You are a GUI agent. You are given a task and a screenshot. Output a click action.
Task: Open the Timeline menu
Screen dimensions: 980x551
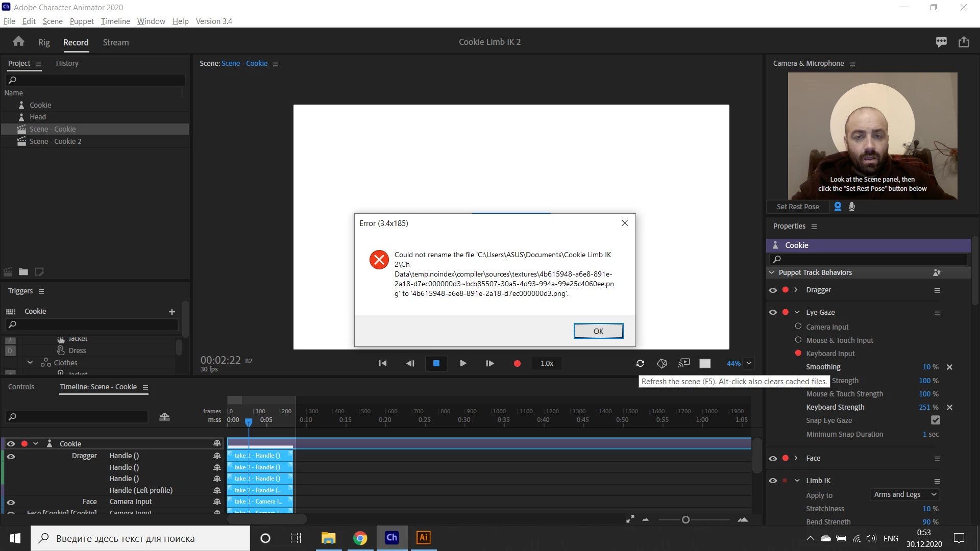115,21
